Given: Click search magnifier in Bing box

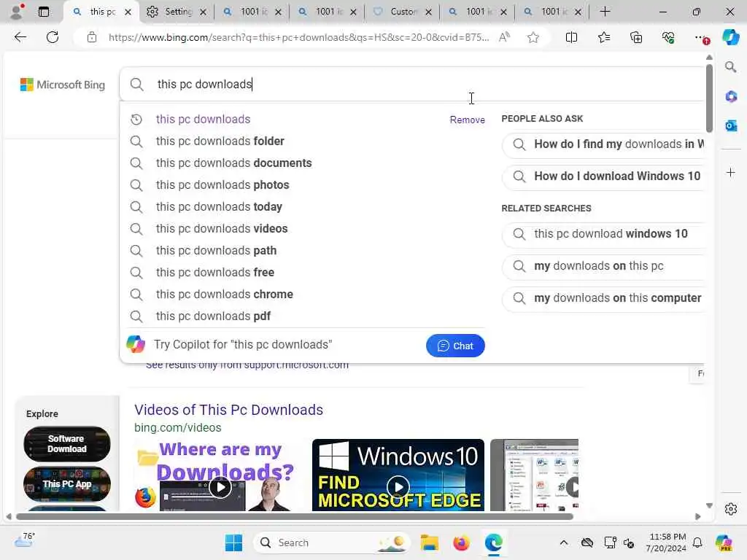Looking at the screenshot, I should pos(136,85).
